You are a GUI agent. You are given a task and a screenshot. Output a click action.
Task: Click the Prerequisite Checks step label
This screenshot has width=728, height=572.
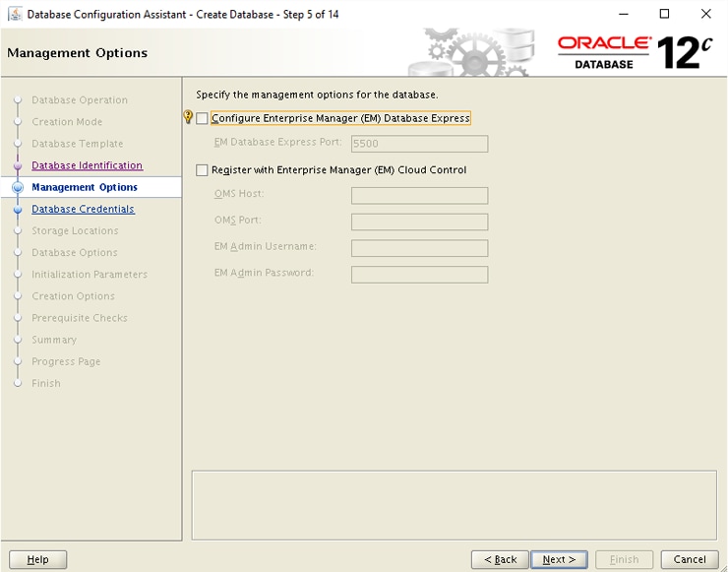(80, 318)
